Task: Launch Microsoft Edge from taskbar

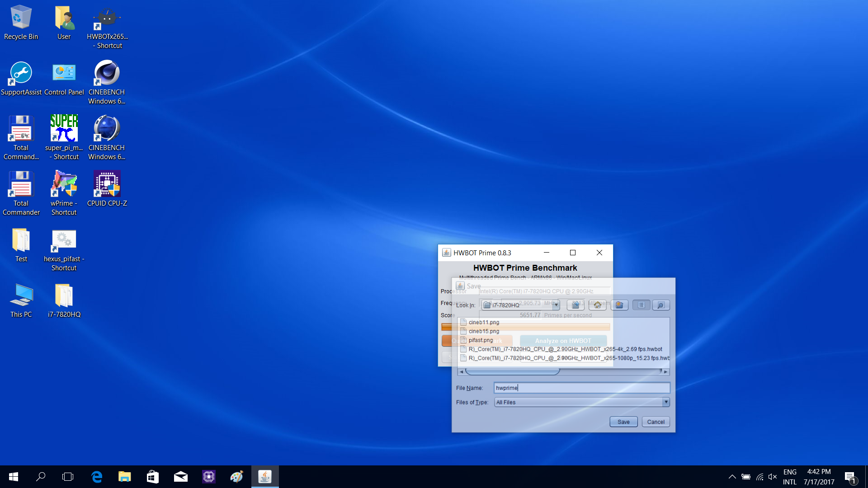Action: pyautogui.click(x=97, y=477)
